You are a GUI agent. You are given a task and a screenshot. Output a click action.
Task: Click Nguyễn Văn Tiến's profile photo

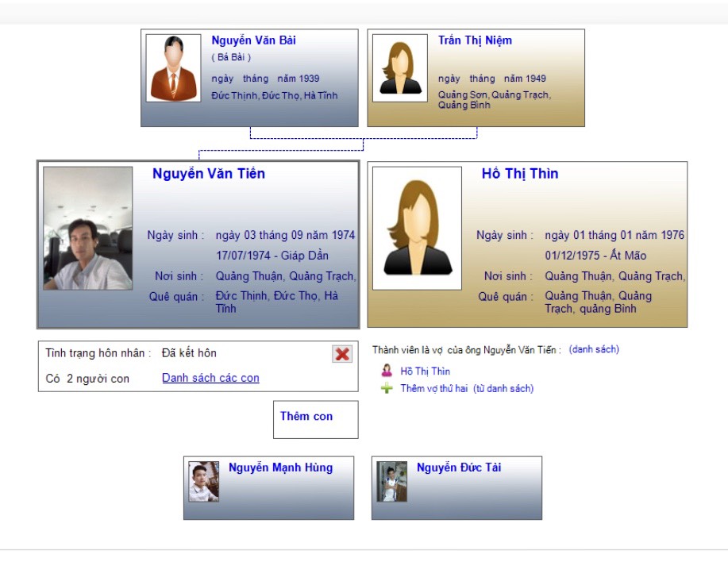click(x=88, y=229)
